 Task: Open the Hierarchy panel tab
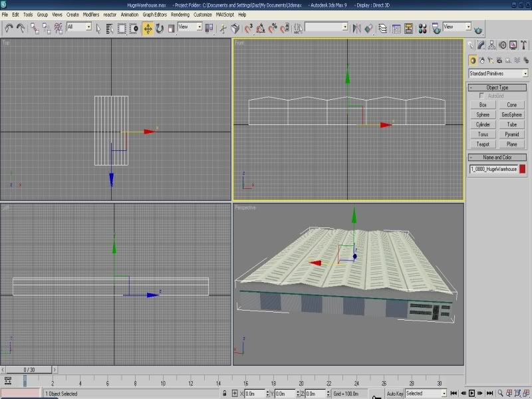point(491,45)
